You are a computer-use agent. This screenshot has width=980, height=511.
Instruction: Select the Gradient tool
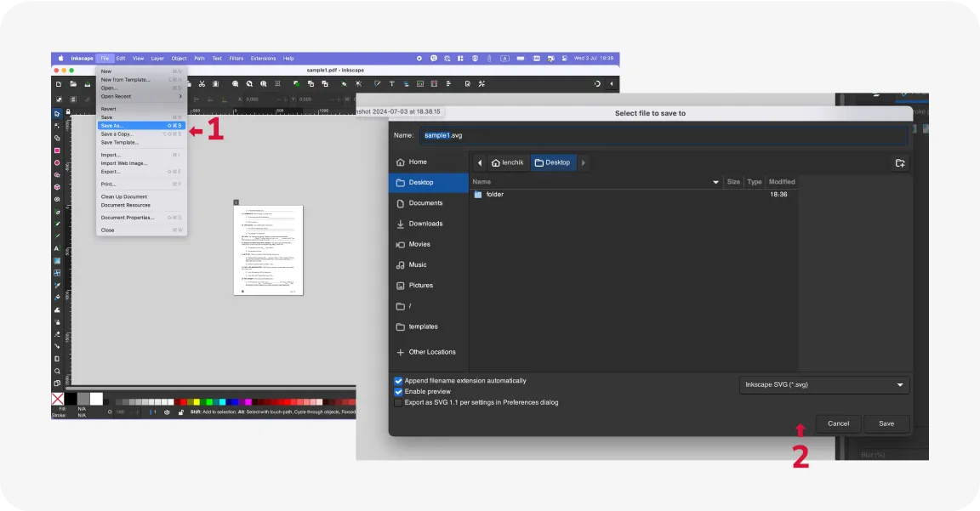point(57,260)
